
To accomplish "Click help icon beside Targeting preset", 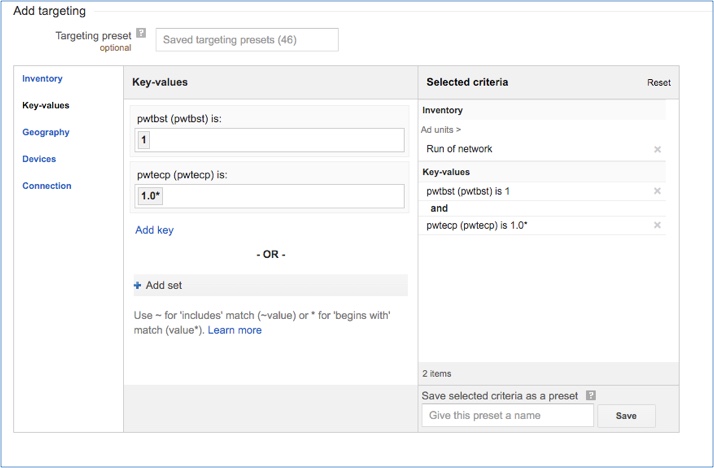I will 141,33.
